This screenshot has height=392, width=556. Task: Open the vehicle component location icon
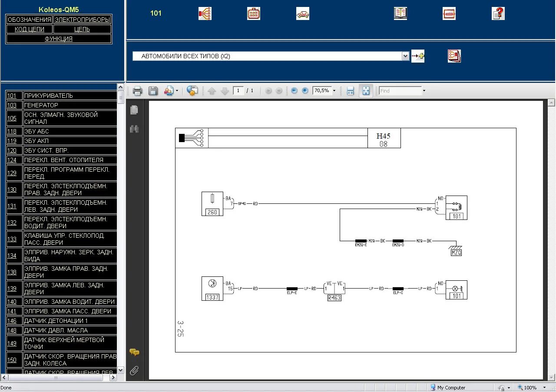tap(303, 13)
